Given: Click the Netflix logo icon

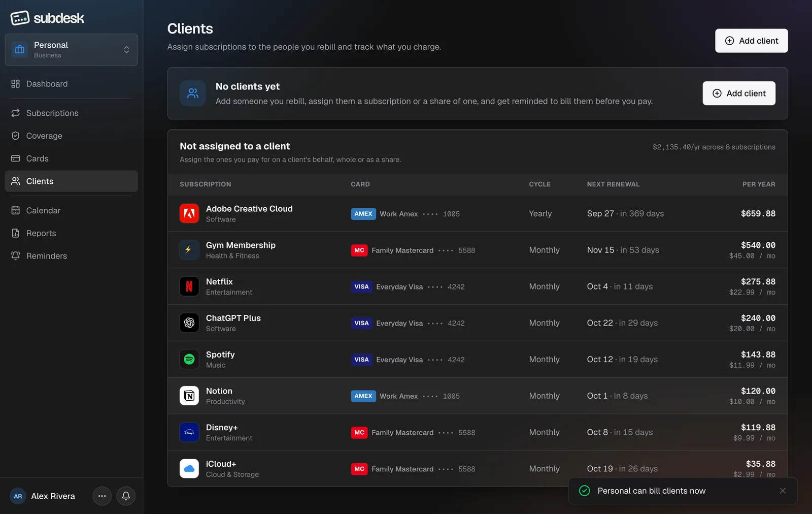Looking at the screenshot, I should click(x=189, y=286).
